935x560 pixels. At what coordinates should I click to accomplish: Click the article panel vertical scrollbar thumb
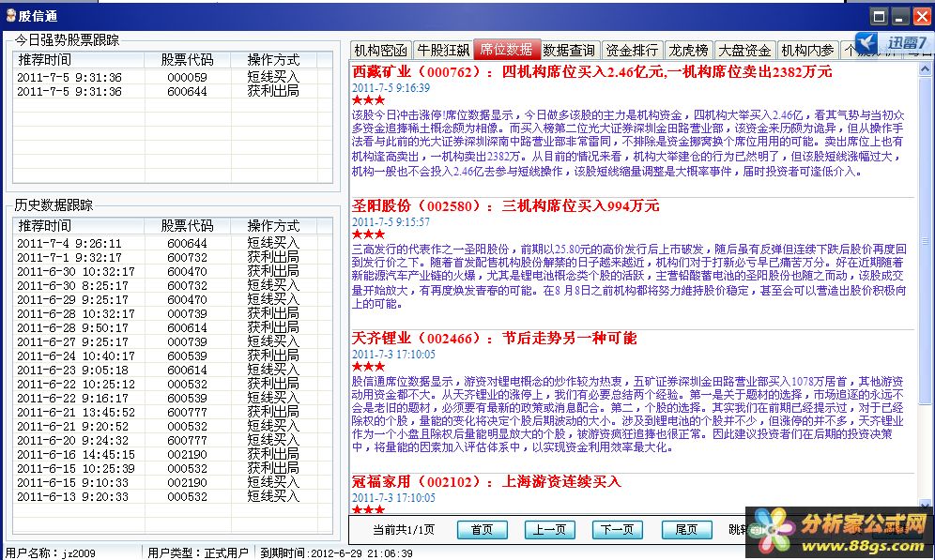[x=925, y=239]
